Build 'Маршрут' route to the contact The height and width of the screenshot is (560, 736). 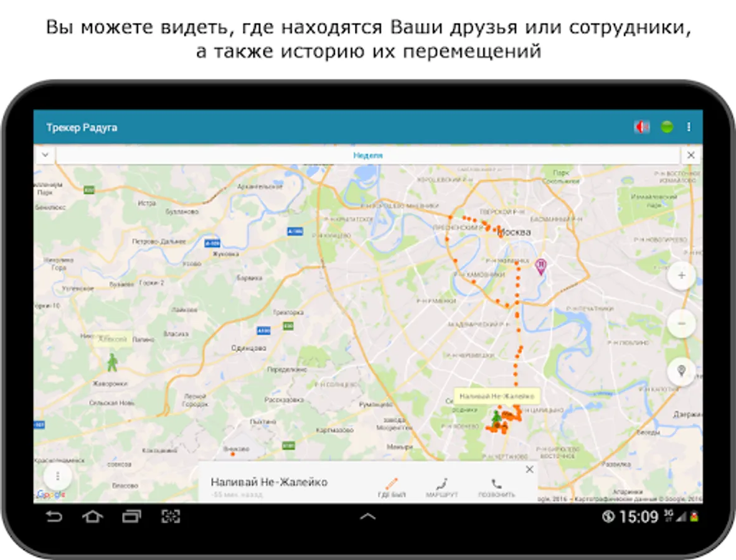click(441, 488)
